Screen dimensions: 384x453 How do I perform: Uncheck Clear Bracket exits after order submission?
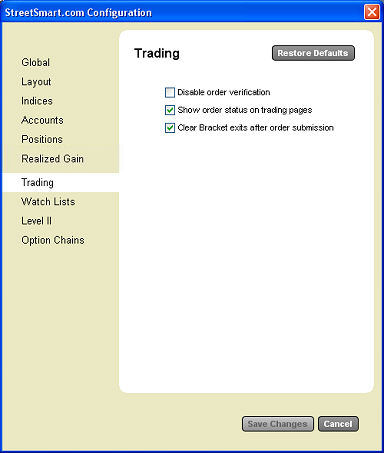(x=170, y=128)
